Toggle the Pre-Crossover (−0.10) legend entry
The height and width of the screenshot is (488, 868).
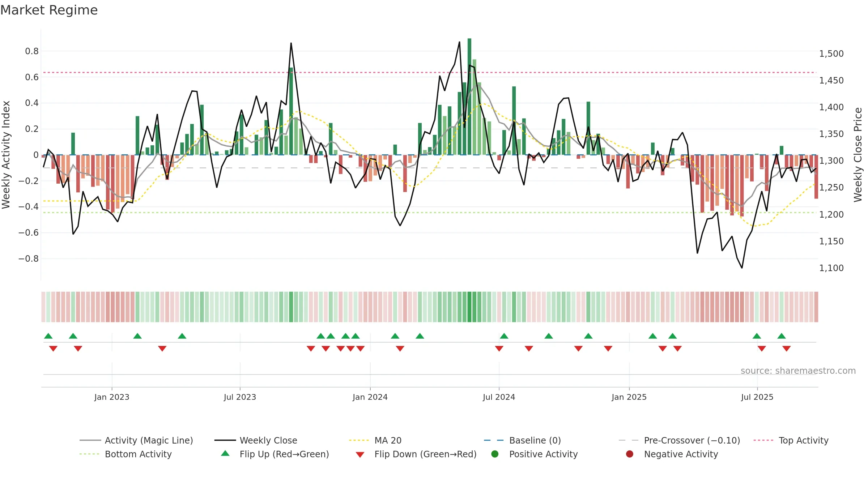click(x=679, y=440)
